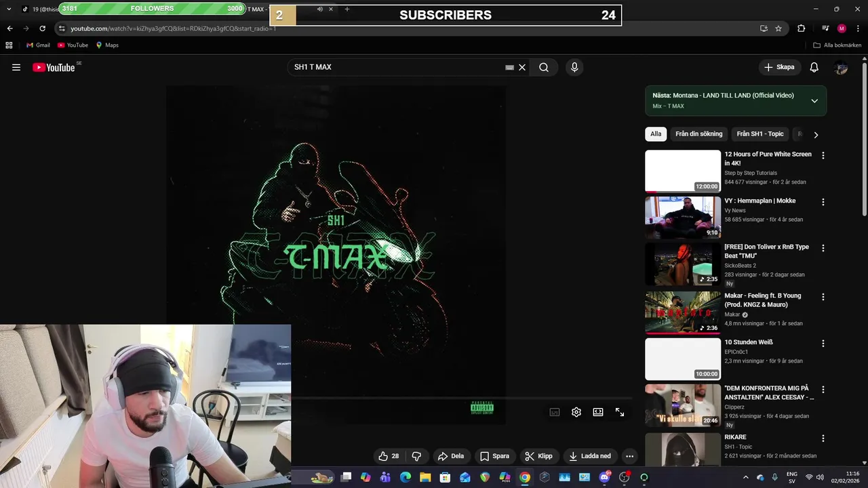The height and width of the screenshot is (488, 868).
Task: Go back using the browser back arrow
Action: [x=9, y=28]
